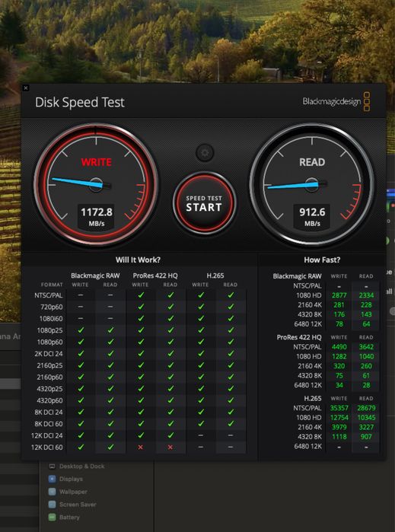Screen dimensions: 395x532
Task: Open the gear settings above the Start button
Action: (x=205, y=153)
